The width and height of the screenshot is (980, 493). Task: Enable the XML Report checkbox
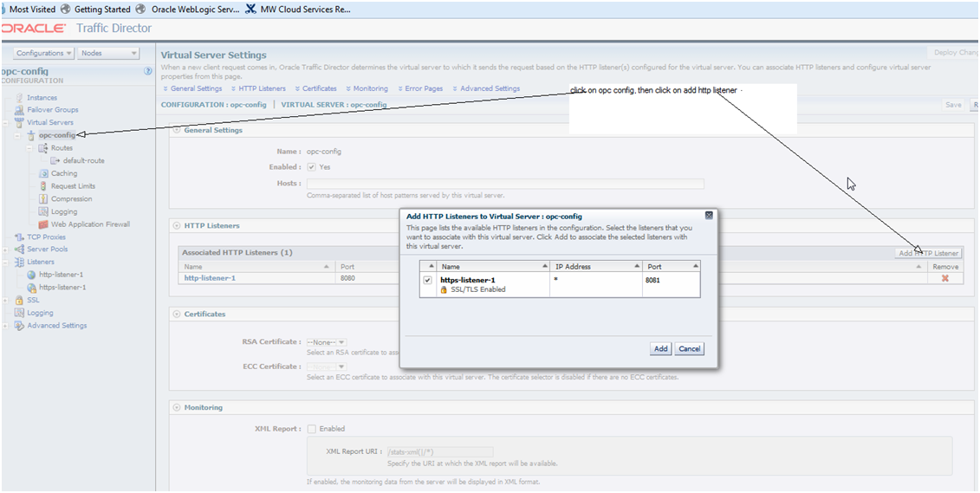pos(311,429)
